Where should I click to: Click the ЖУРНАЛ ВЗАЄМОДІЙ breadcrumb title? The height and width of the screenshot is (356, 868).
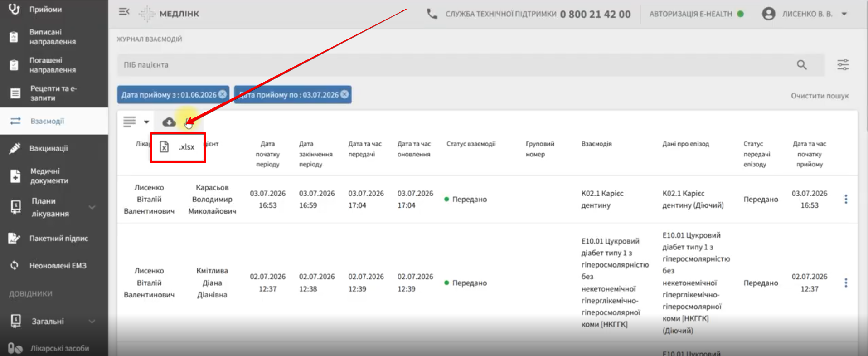(x=150, y=39)
